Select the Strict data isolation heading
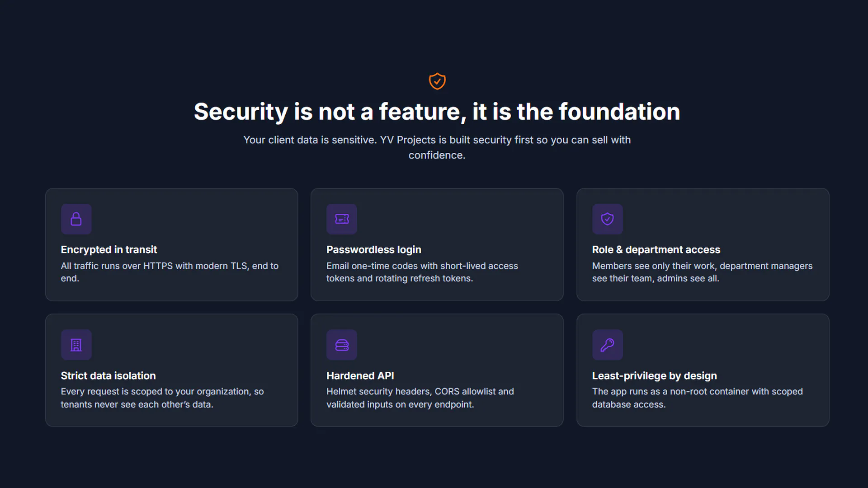The image size is (868, 488). click(108, 376)
